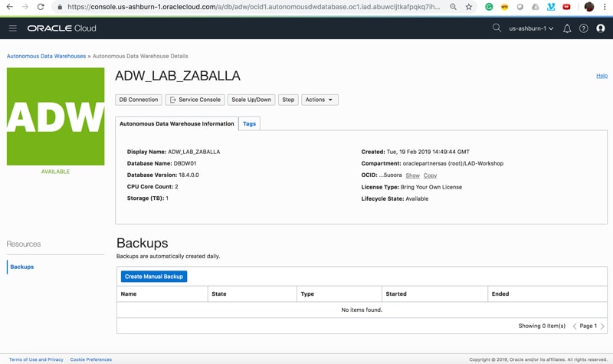Copy the OCID
This screenshot has height=364, width=613.
[430, 175]
